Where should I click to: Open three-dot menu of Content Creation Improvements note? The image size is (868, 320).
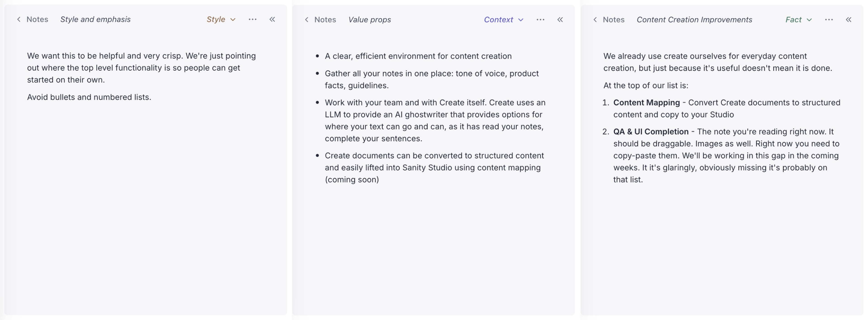tap(829, 20)
